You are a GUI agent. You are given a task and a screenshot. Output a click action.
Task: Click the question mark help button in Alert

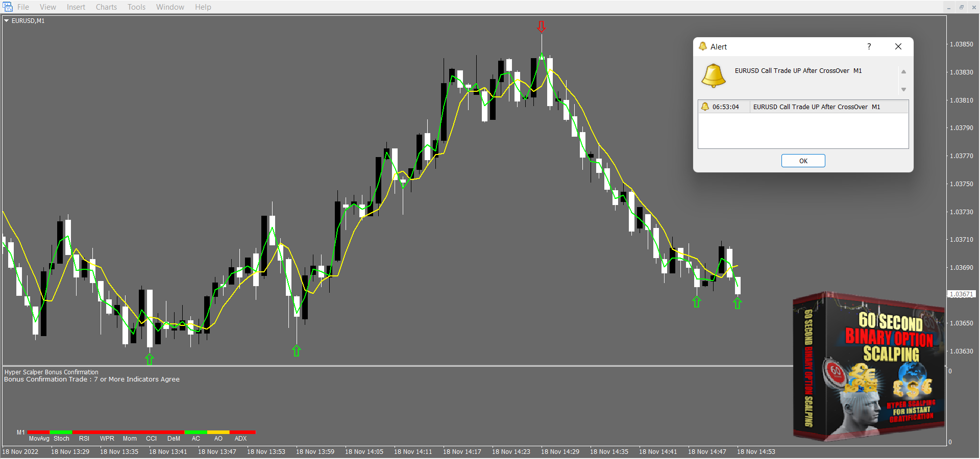point(869,46)
